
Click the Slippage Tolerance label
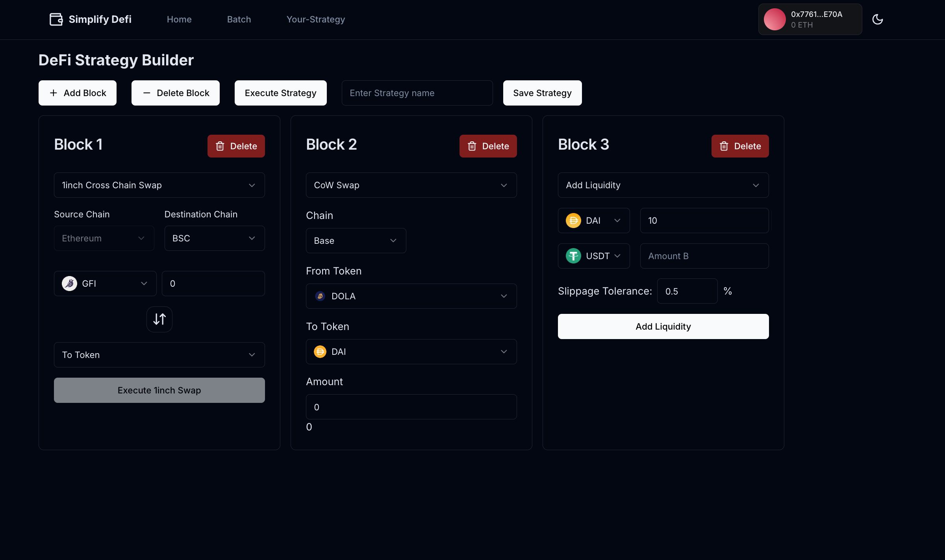(x=605, y=291)
